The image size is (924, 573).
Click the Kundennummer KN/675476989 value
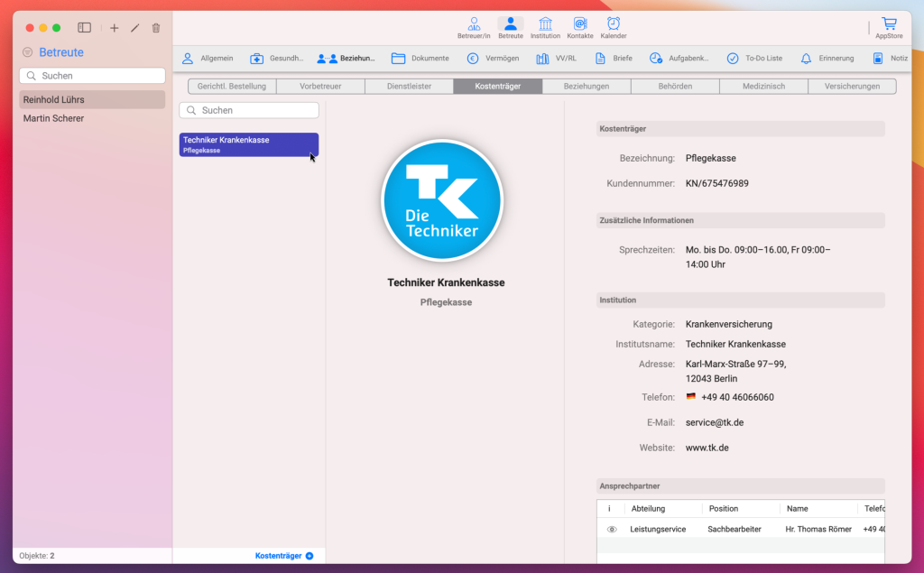tap(717, 183)
